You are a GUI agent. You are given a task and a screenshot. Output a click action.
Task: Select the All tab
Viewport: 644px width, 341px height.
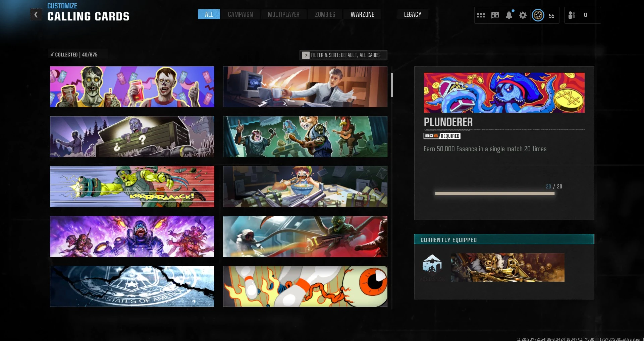click(209, 14)
